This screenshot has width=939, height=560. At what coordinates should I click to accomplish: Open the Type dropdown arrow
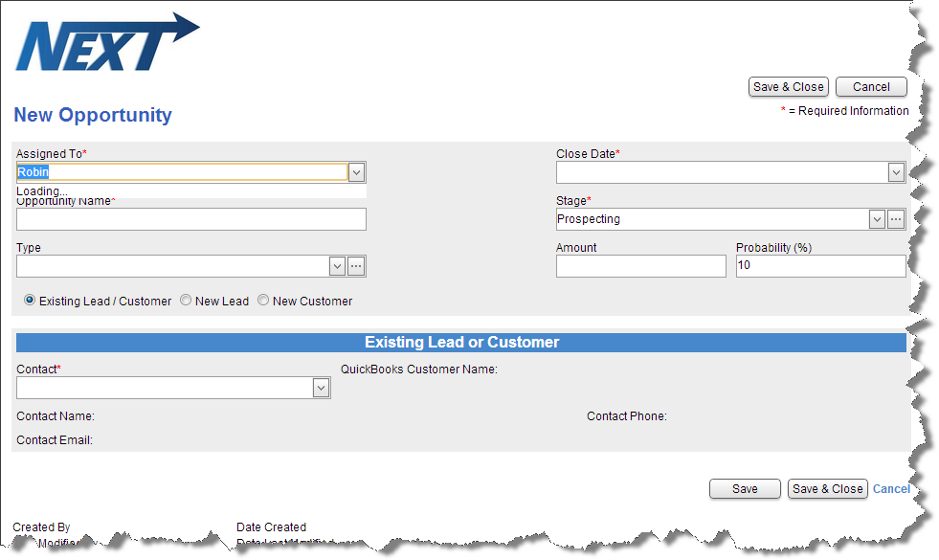click(x=337, y=266)
